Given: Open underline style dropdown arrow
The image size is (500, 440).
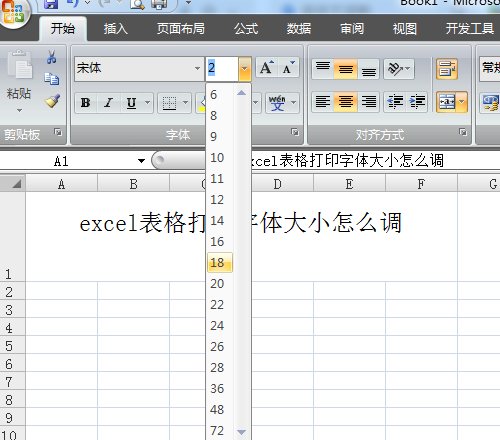Looking at the screenshot, I should tap(147, 103).
